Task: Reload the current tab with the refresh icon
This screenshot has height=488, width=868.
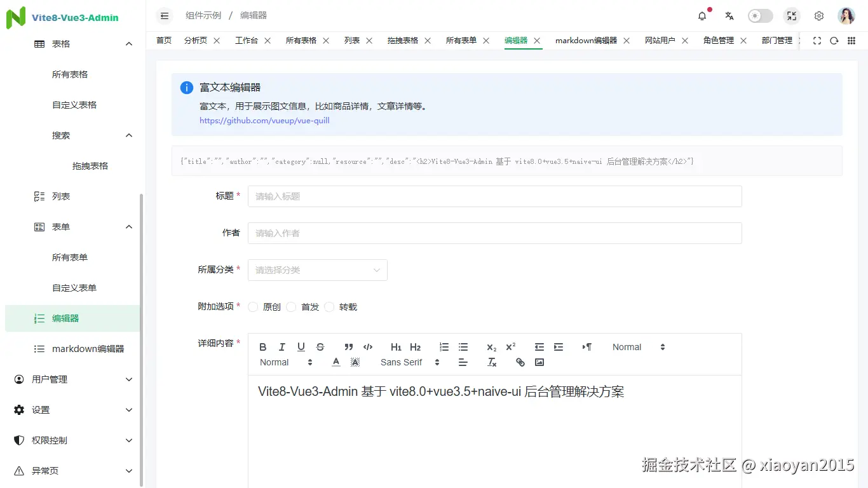Action: [x=834, y=41]
